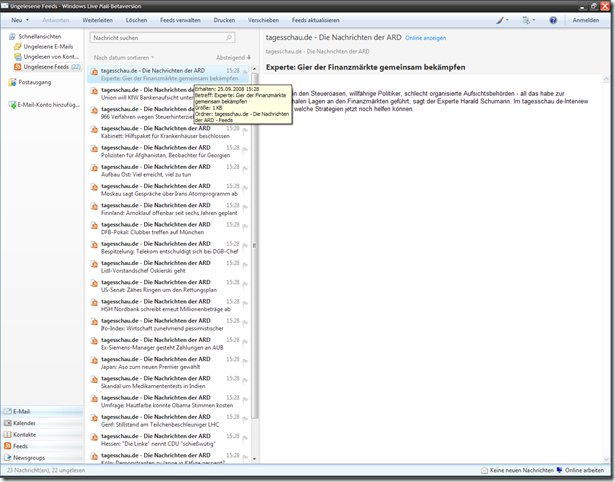Click the Feeds RSS icon in navigation
This screenshot has width=615, height=482.
click(x=7, y=446)
